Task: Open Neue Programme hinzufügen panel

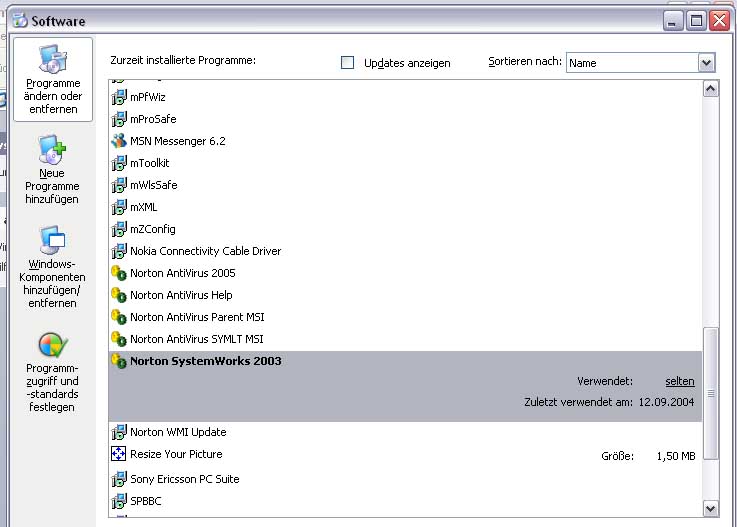Action: click(52, 170)
